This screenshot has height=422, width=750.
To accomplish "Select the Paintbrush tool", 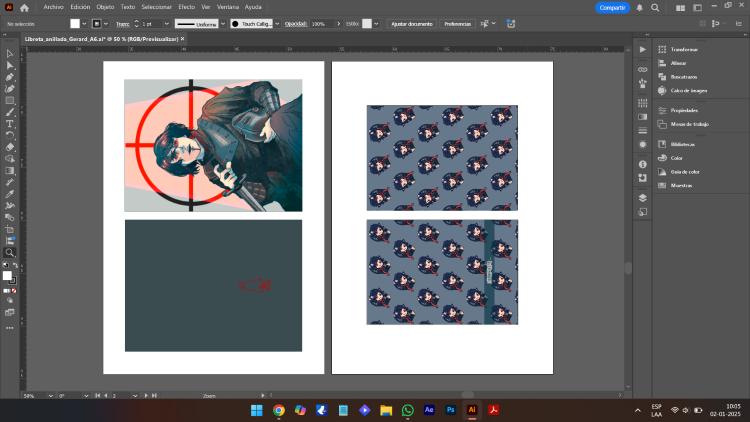I will [x=10, y=112].
